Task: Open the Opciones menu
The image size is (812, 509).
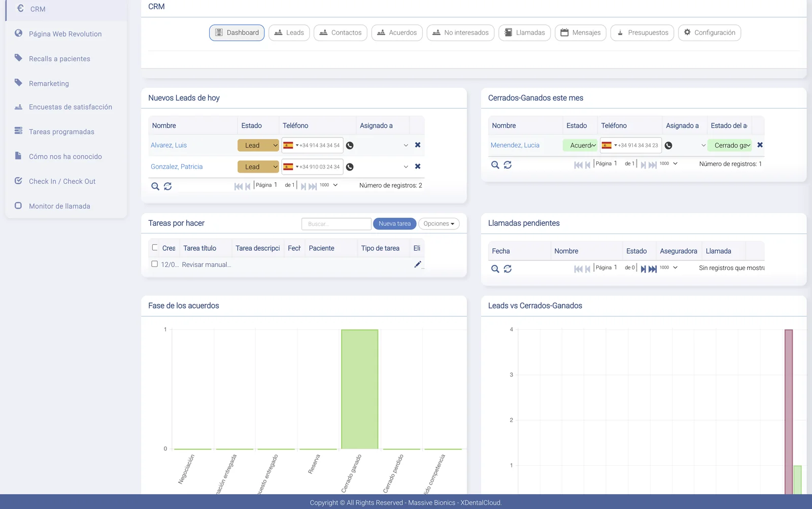Action: pos(438,224)
